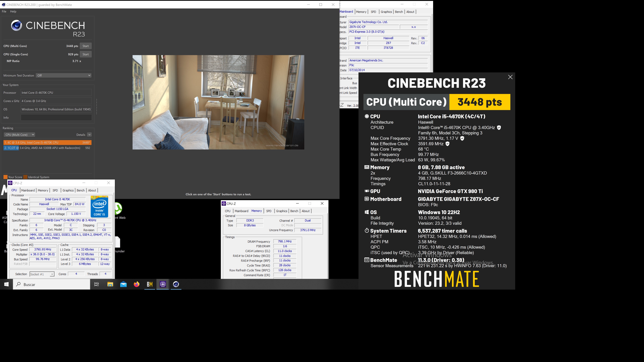Click the yellow 3448 pts score box
644x362 pixels.
pos(480,102)
